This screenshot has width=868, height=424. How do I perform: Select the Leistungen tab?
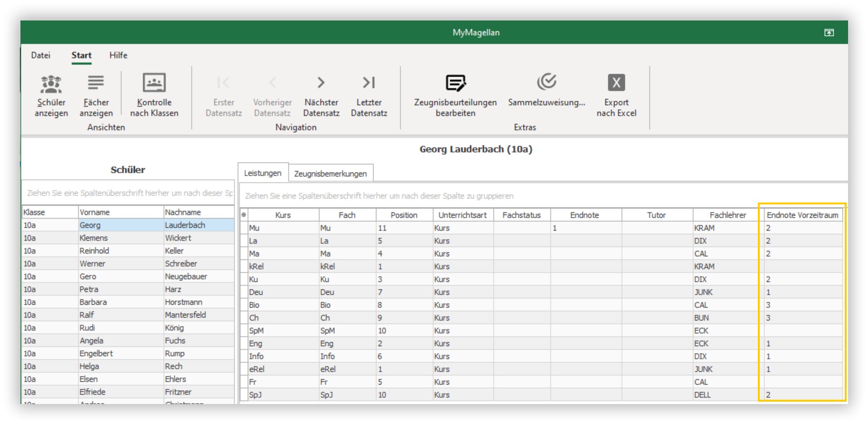pyautogui.click(x=263, y=173)
